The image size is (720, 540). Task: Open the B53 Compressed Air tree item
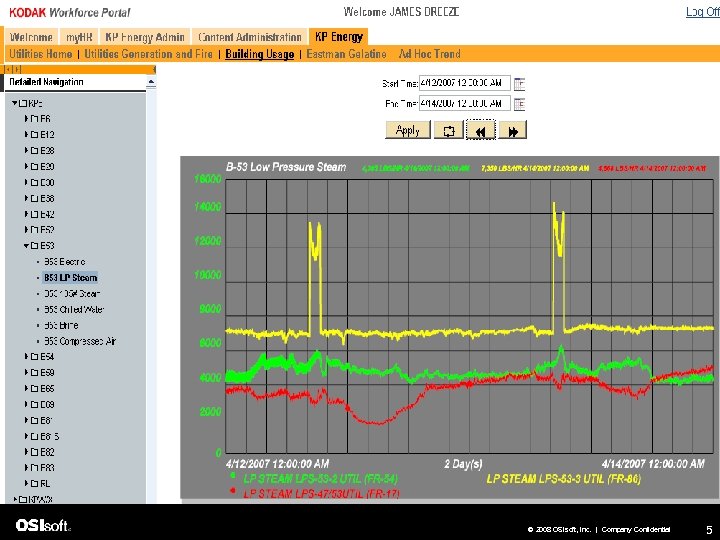point(80,341)
